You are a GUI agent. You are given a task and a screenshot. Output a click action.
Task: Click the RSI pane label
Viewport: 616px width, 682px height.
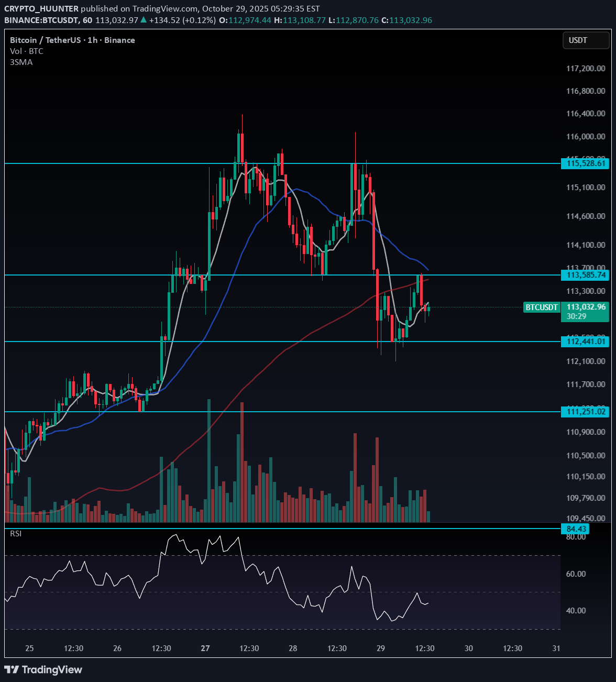(x=16, y=534)
